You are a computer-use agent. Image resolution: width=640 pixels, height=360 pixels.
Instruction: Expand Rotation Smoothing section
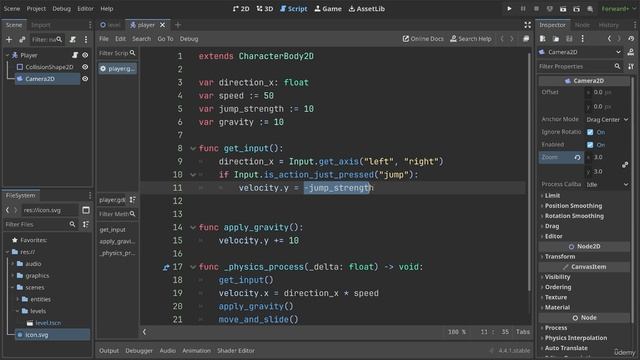point(574,216)
